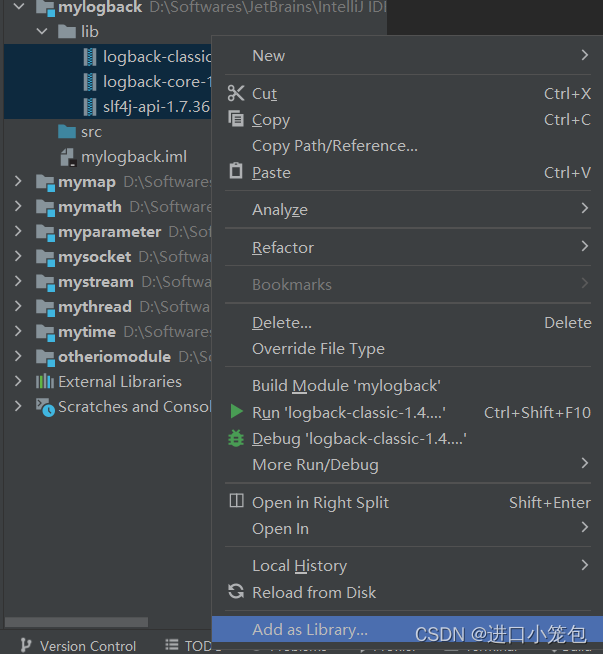603x654 pixels.
Task: Click the Copy icon in context menu
Action: 236,119
